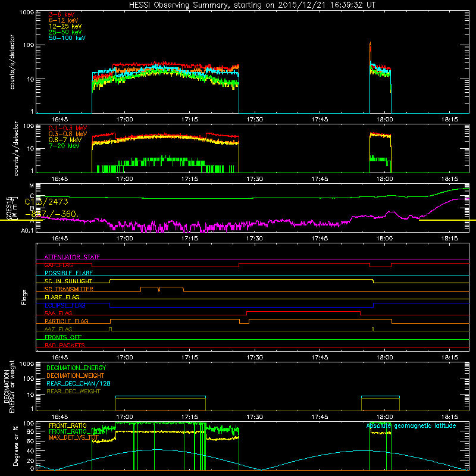
Task: Click 16:45 tick label under the MeV panel
Action: tap(59, 179)
